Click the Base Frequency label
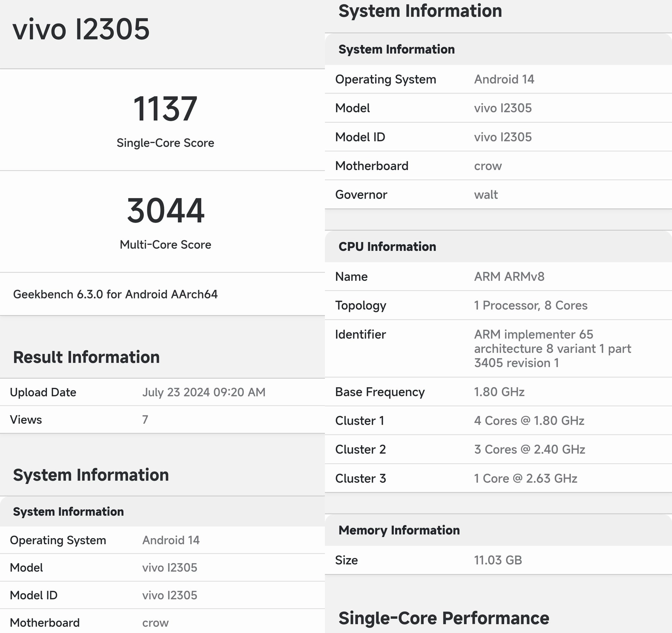Viewport: 672px width, 633px height. pos(380,392)
